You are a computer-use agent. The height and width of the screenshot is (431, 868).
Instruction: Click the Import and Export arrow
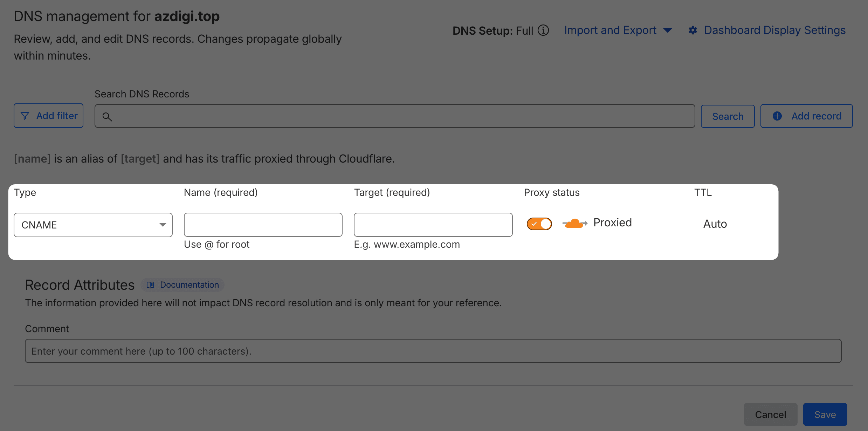(668, 30)
